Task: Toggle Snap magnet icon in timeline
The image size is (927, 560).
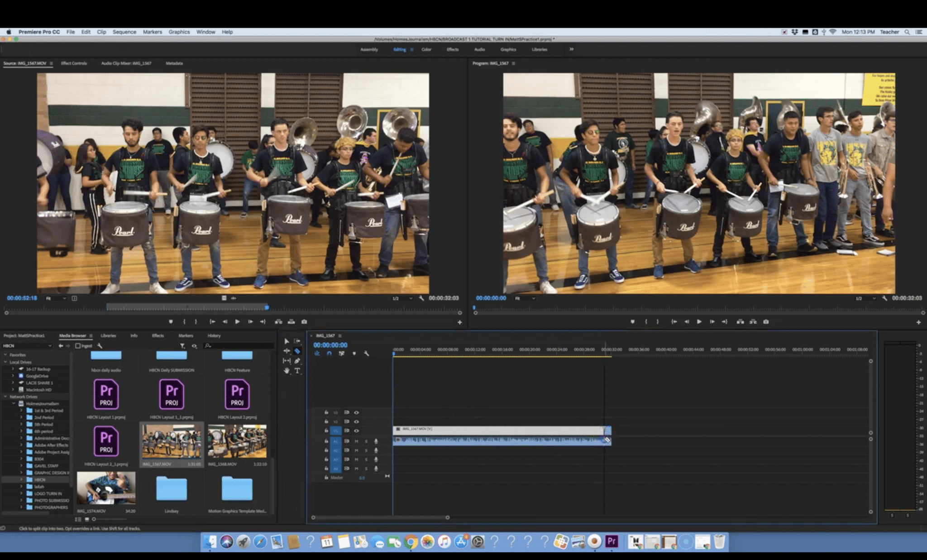Action: [329, 354]
